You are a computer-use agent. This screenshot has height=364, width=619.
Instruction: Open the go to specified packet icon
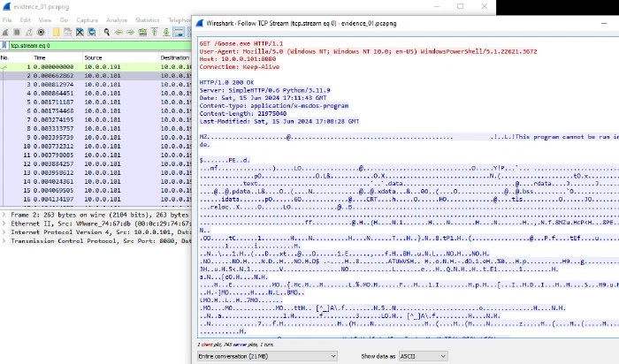[x=142, y=33]
